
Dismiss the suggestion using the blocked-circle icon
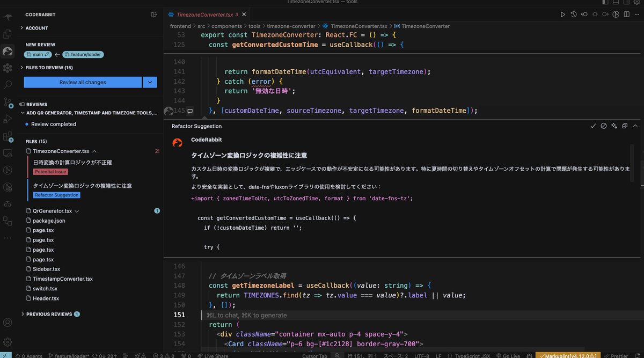603,126
